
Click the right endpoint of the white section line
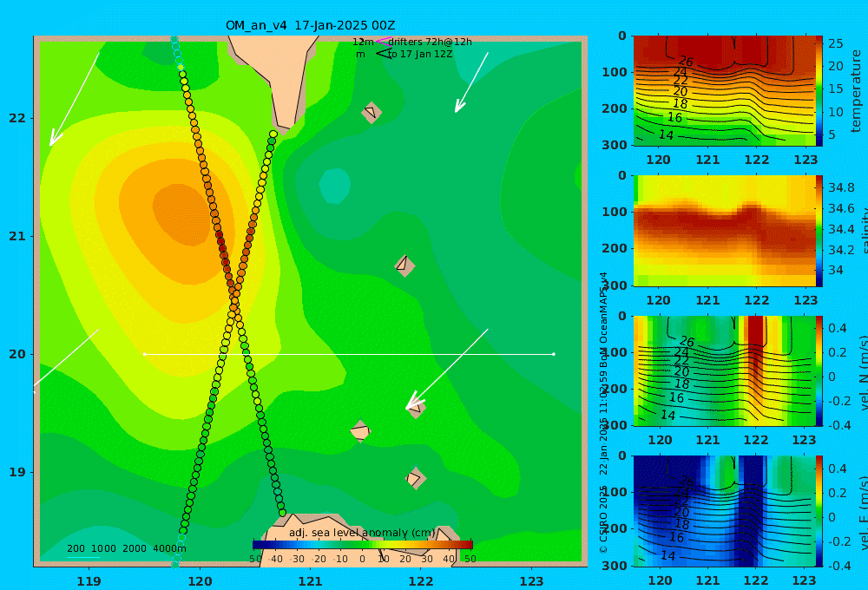pyautogui.click(x=554, y=354)
